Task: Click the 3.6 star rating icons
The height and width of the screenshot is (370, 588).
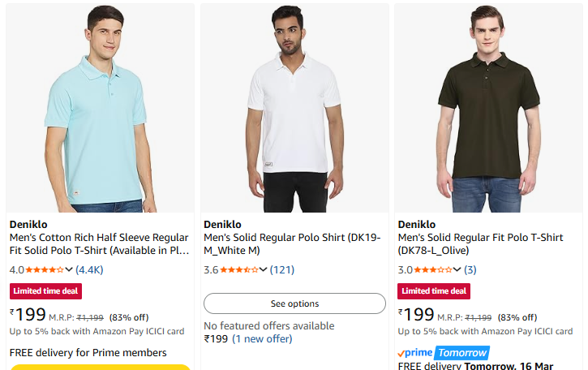Action: tap(238, 270)
